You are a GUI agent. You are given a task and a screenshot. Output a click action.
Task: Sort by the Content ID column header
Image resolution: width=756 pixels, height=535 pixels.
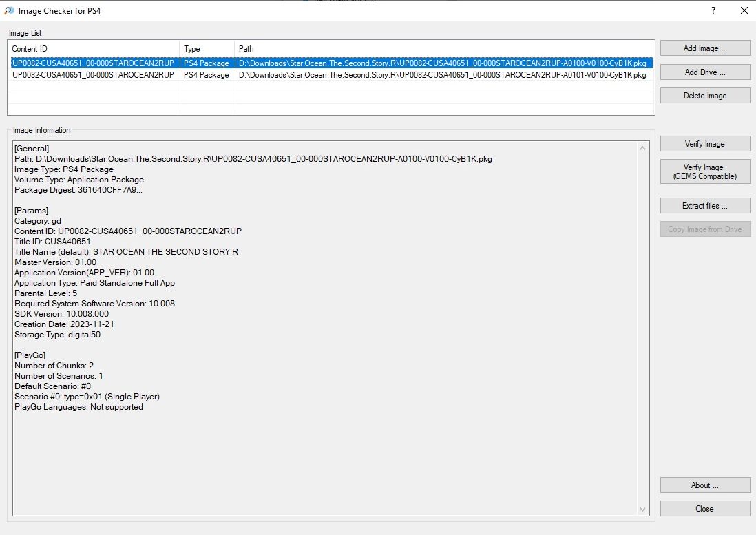(x=94, y=49)
